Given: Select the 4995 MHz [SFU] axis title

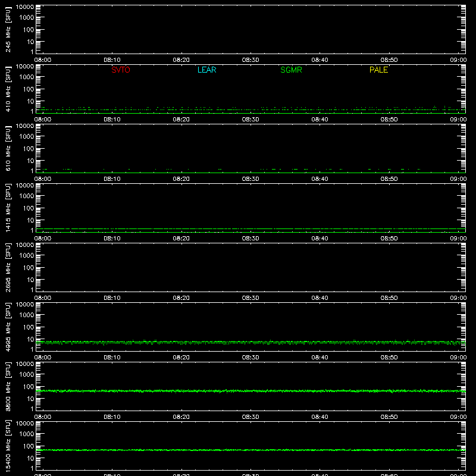Looking at the screenshot, I should click(x=8, y=327).
